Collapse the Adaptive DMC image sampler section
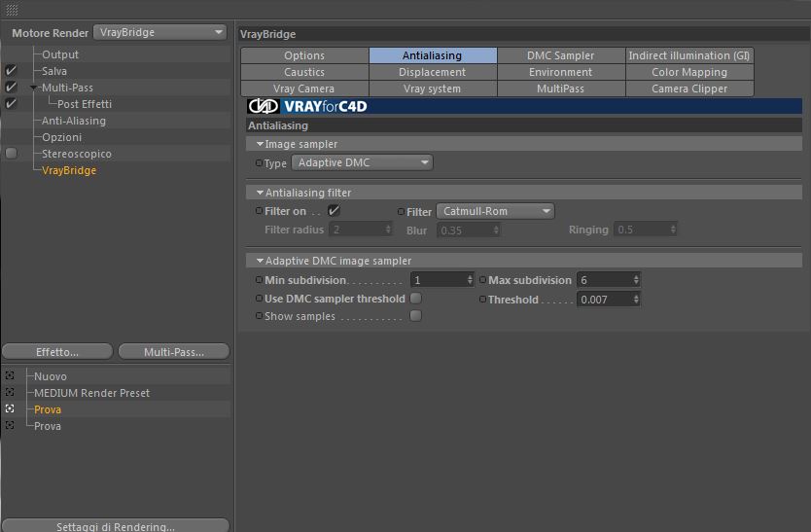The height and width of the screenshot is (532, 811). click(261, 261)
